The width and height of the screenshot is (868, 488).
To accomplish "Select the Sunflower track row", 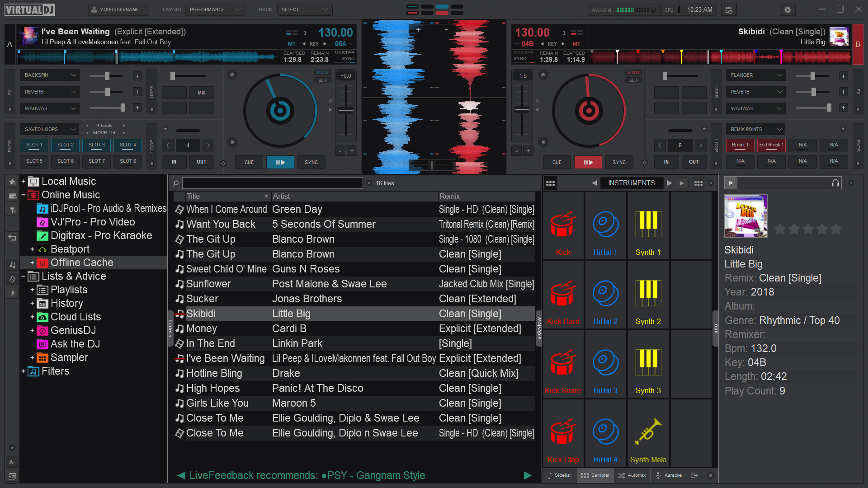I will pyautogui.click(x=208, y=284).
